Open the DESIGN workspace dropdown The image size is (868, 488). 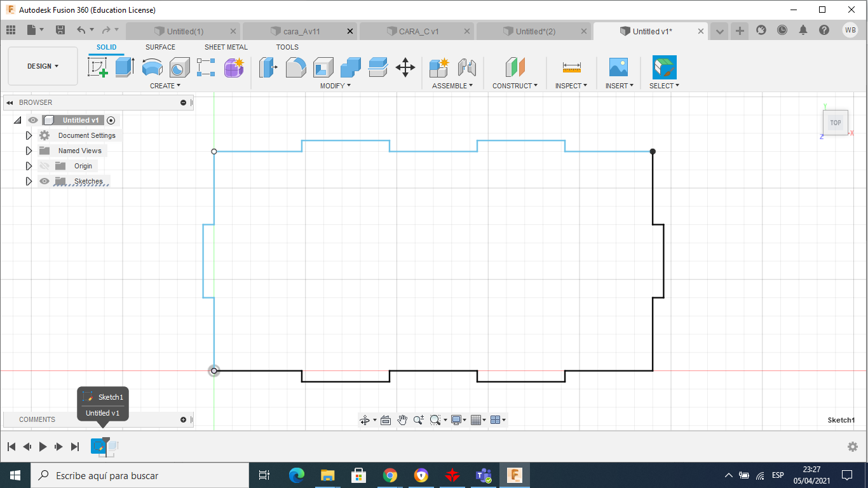(43, 66)
